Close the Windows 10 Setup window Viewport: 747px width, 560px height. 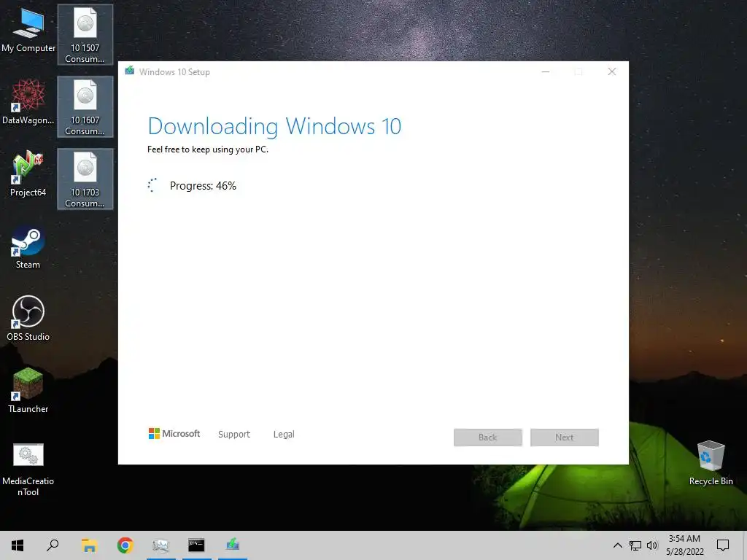pyautogui.click(x=612, y=72)
